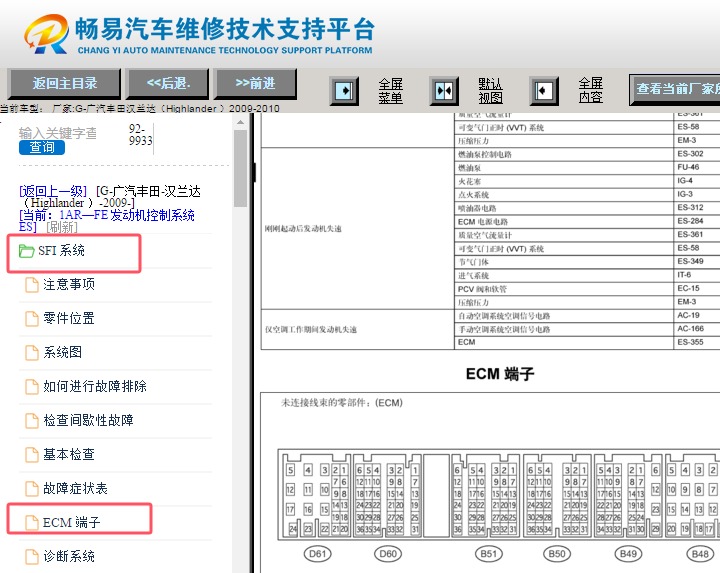Open the 注意事项 tree item
The width and height of the screenshot is (720, 573).
click(69, 285)
